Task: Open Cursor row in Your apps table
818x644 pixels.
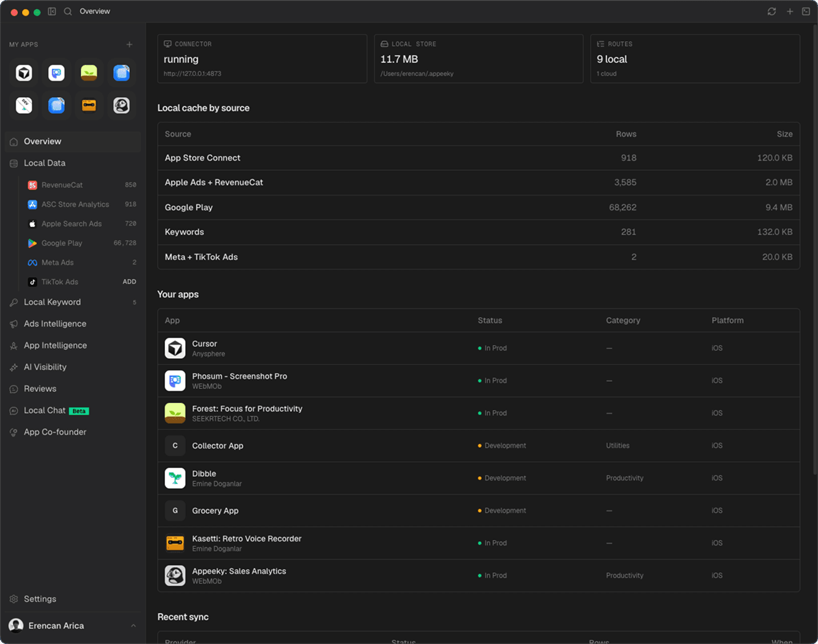Action: (479, 348)
